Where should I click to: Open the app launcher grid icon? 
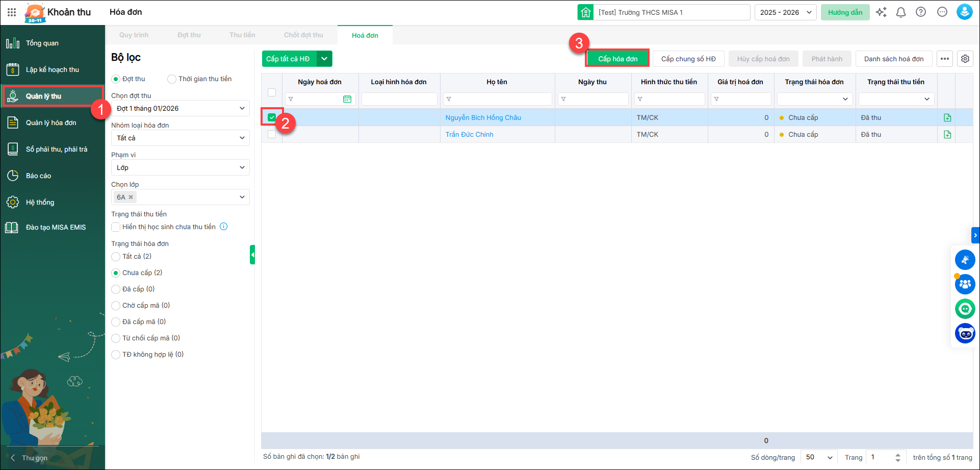pos(12,12)
